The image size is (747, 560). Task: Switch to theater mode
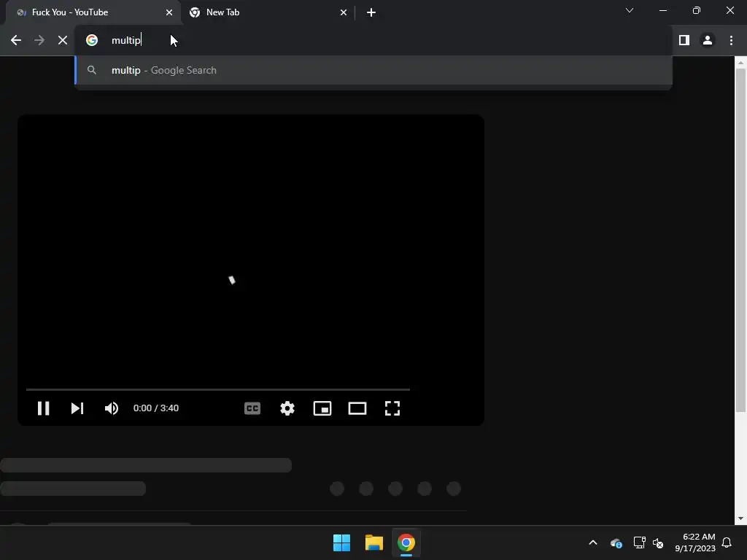click(357, 408)
